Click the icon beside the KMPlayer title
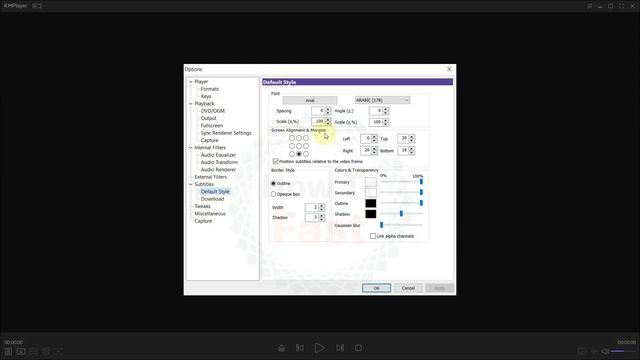 (x=37, y=6)
